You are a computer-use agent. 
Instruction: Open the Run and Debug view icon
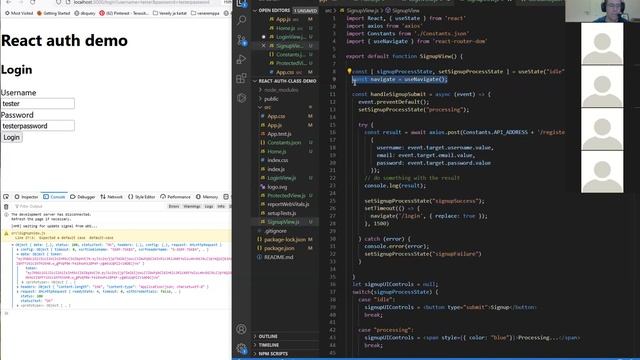[x=241, y=59]
